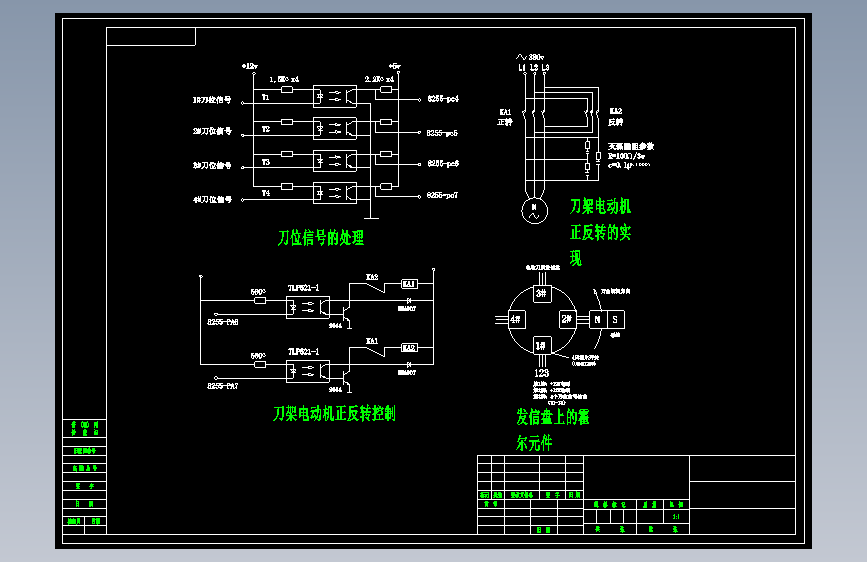Select the L3 phase label

point(545,67)
